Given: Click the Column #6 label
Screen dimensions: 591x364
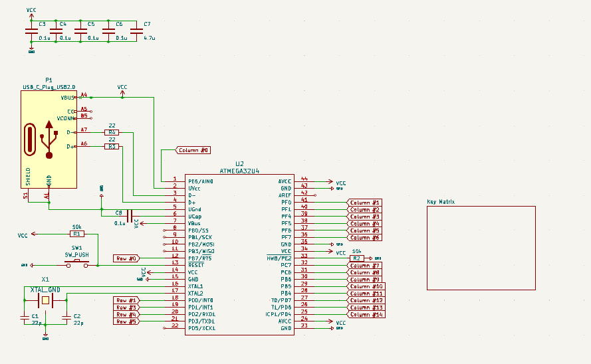Looking at the screenshot, I should coord(364,238).
